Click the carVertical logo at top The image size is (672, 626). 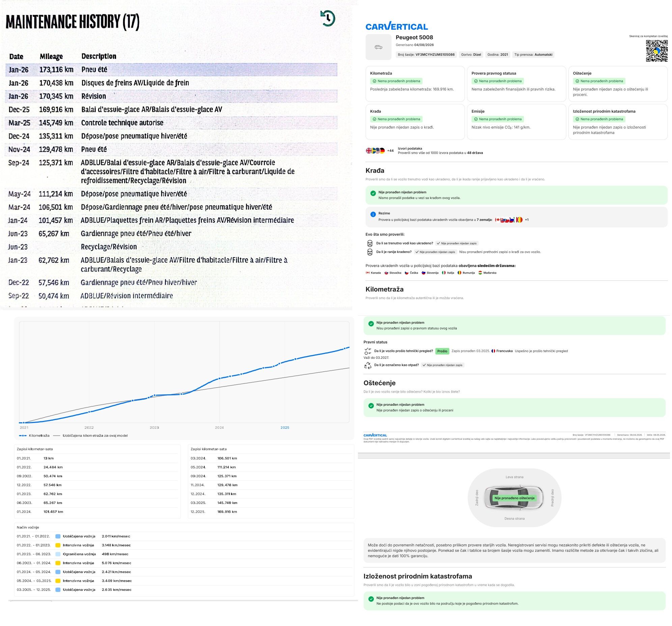[396, 26]
